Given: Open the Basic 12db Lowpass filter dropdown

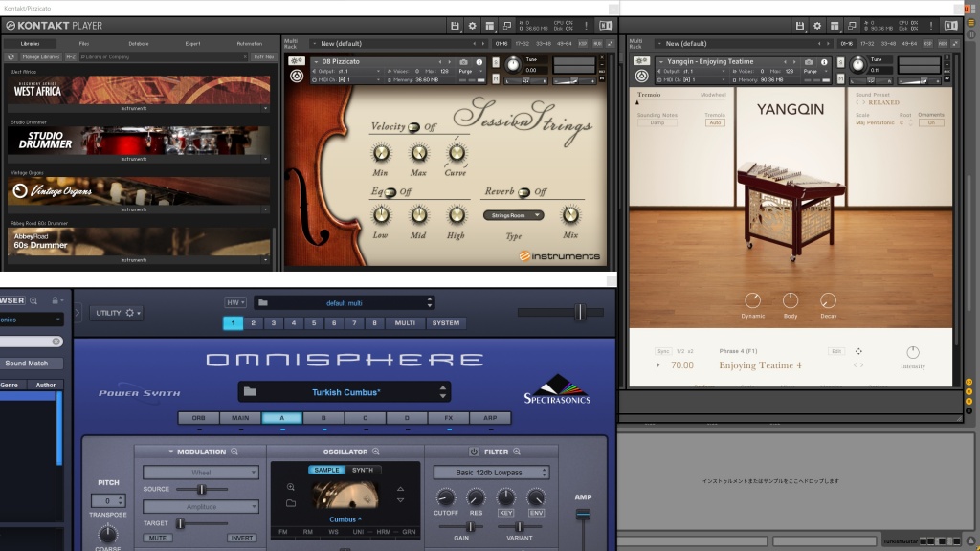Looking at the screenshot, I should pyautogui.click(x=491, y=473).
